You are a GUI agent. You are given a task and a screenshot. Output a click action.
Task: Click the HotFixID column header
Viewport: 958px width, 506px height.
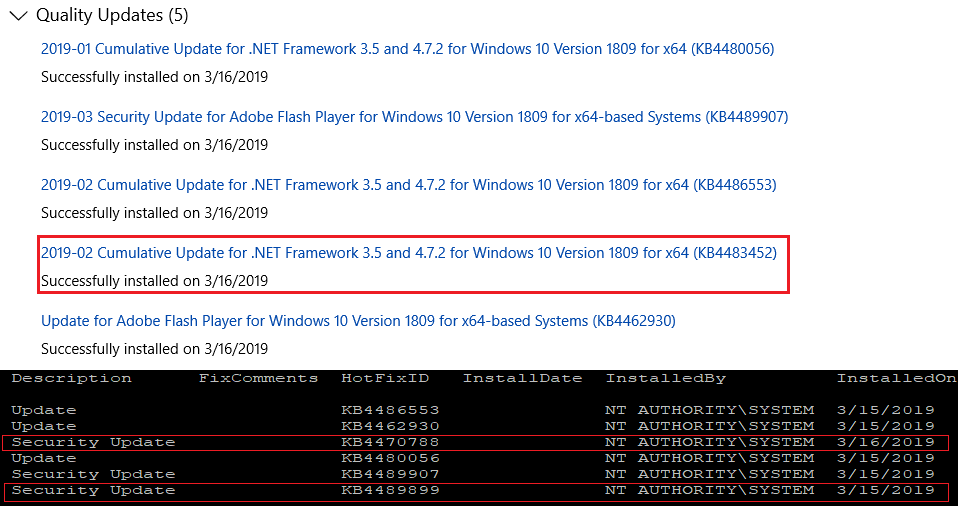pos(384,378)
